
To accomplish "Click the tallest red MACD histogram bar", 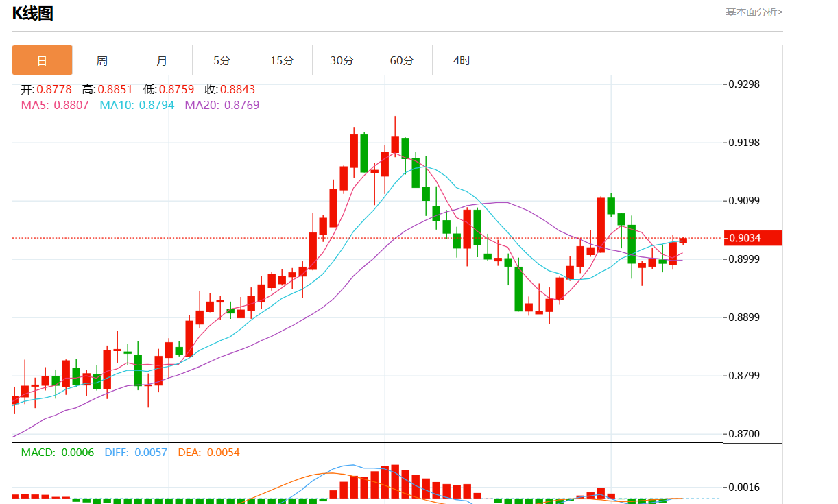I will 395,482.
